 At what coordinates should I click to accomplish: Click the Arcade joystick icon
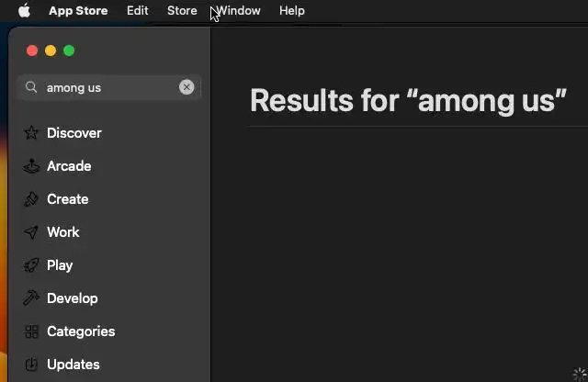(x=31, y=166)
